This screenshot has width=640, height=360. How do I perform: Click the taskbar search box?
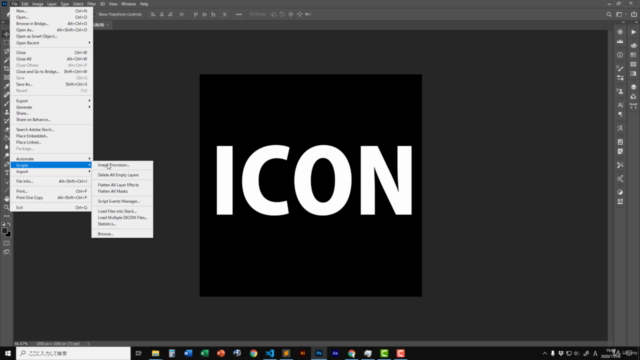click(73, 353)
